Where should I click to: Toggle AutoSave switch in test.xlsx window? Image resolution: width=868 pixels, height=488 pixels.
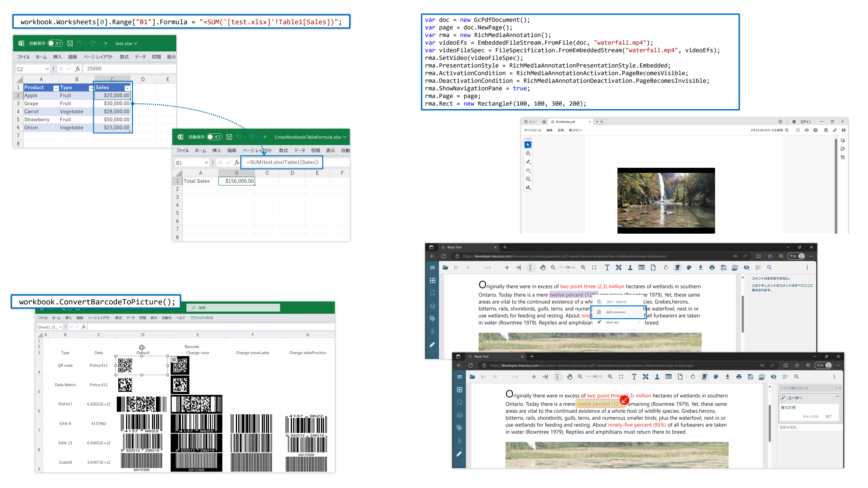pyautogui.click(x=55, y=43)
